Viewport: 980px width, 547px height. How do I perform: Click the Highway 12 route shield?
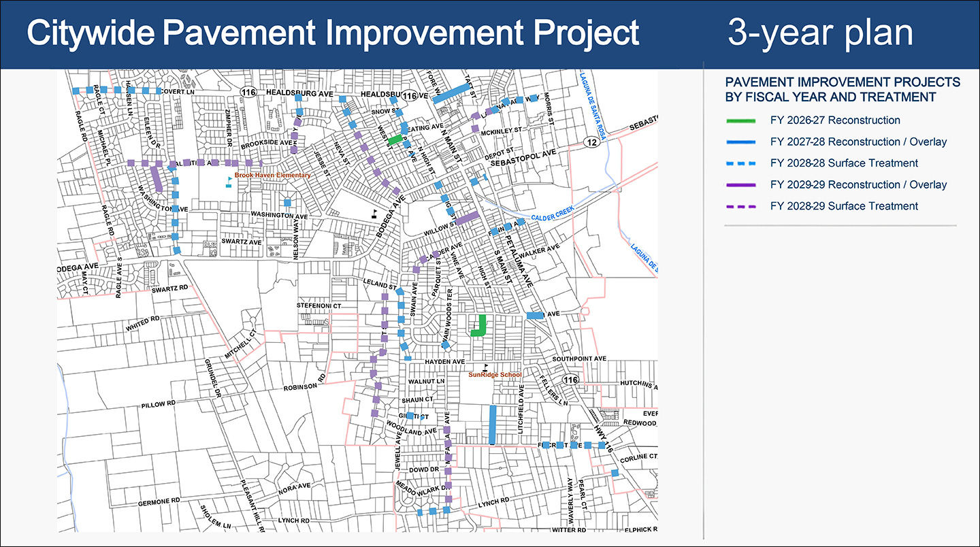(x=593, y=142)
